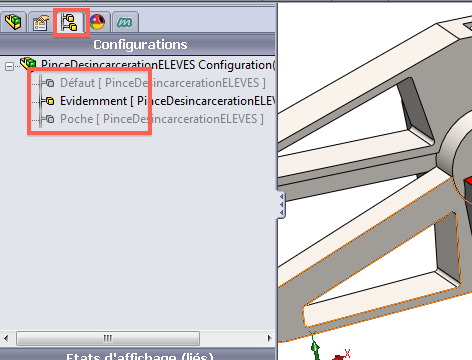
Task: Switch to the ConfigurationManager tab
Action: (x=70, y=22)
